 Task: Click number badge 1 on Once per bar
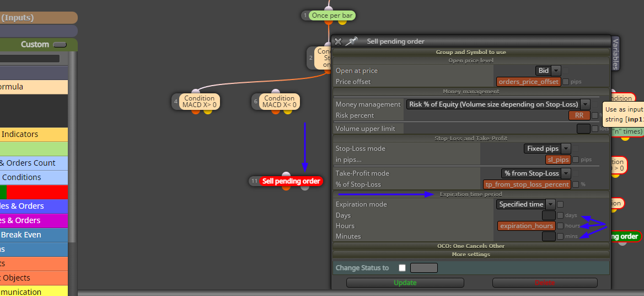pyautogui.click(x=305, y=15)
